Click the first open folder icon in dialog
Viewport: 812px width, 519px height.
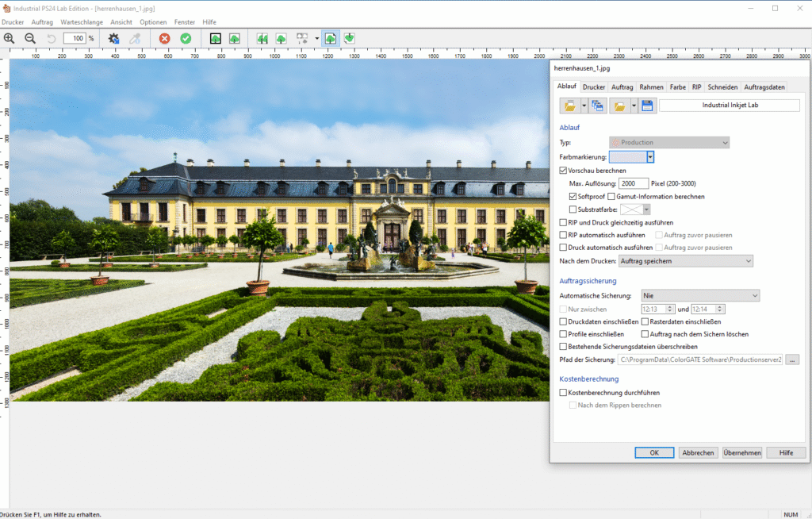569,106
